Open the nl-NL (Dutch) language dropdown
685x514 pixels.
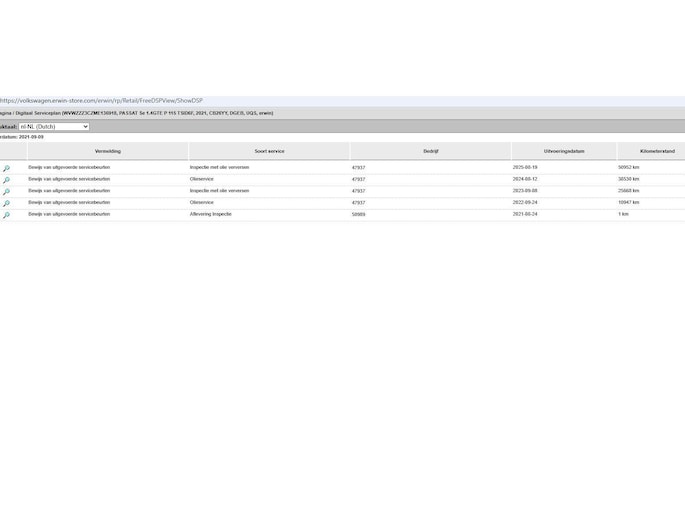(54, 127)
